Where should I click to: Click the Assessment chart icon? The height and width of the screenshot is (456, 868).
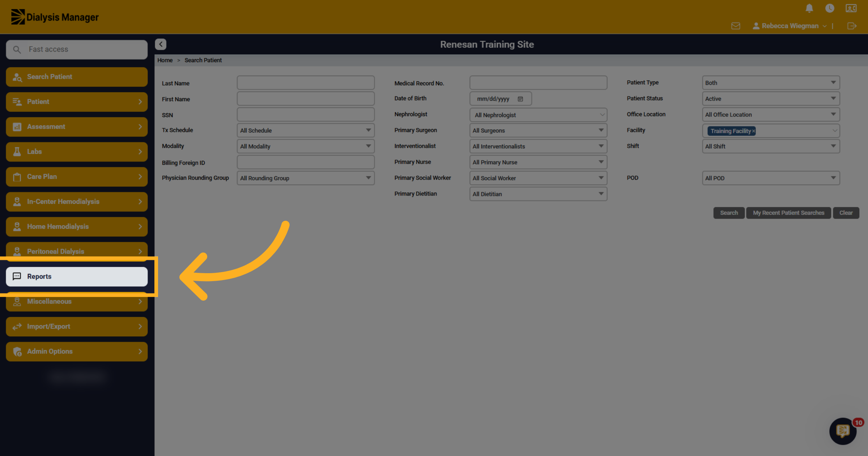(x=17, y=127)
